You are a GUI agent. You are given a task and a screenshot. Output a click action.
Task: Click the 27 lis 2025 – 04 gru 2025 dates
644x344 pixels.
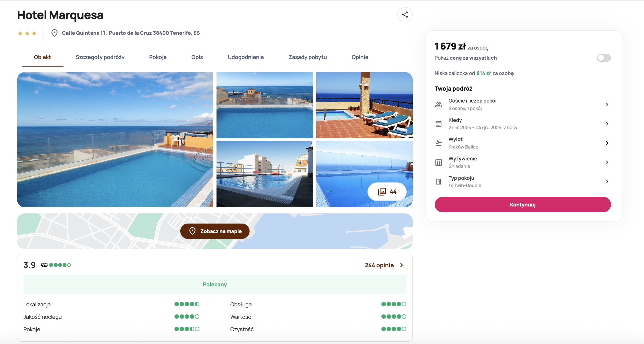(483, 128)
